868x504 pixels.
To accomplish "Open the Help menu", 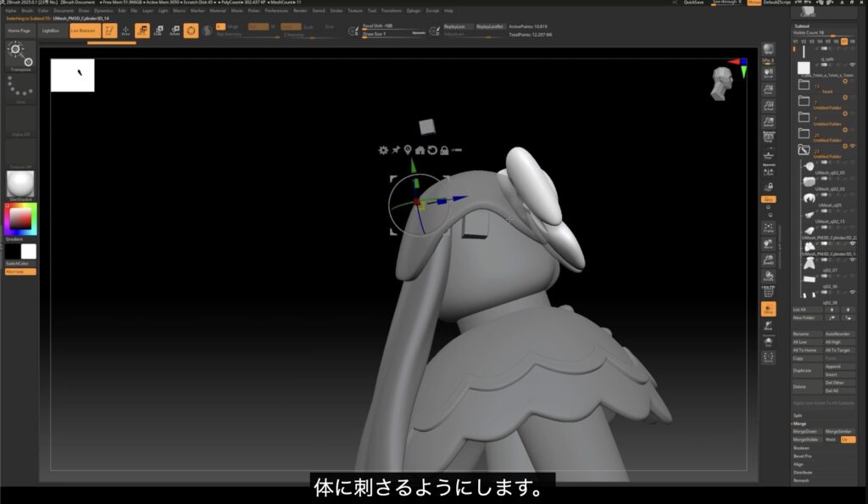I will 448,10.
